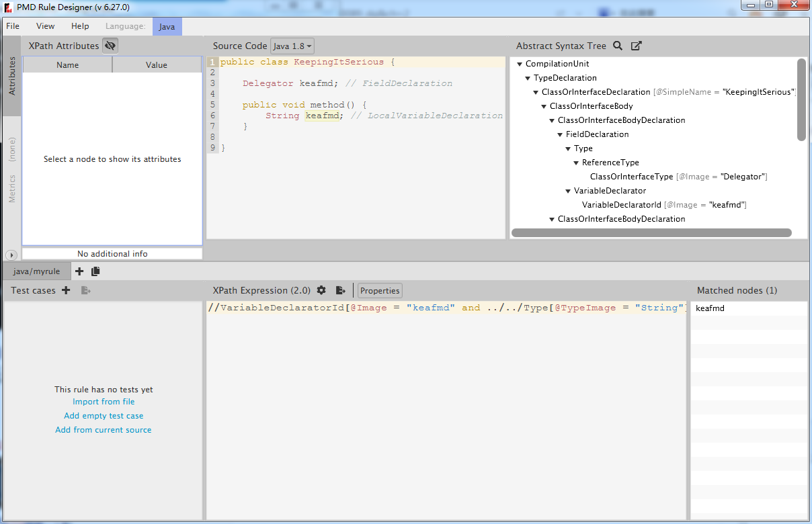Click source line 1 class declaration
Screen dimensions: 812x524
pyautogui.click(x=308, y=62)
